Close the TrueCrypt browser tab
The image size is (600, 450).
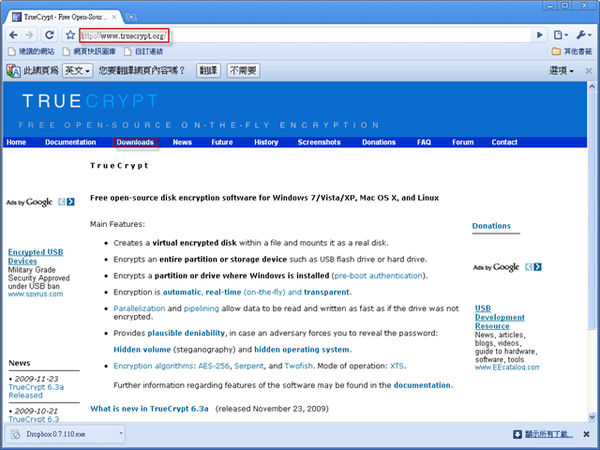tap(114, 17)
